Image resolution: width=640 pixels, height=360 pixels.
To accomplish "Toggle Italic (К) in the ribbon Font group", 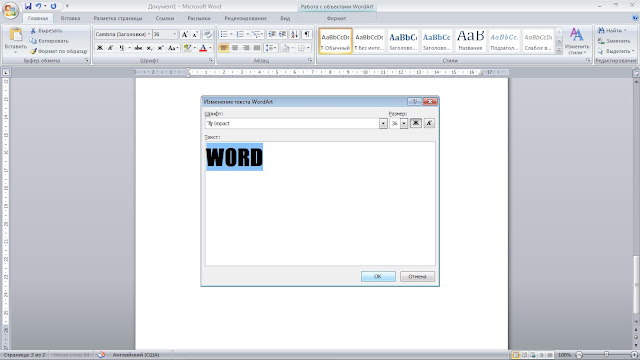I will tap(110, 48).
